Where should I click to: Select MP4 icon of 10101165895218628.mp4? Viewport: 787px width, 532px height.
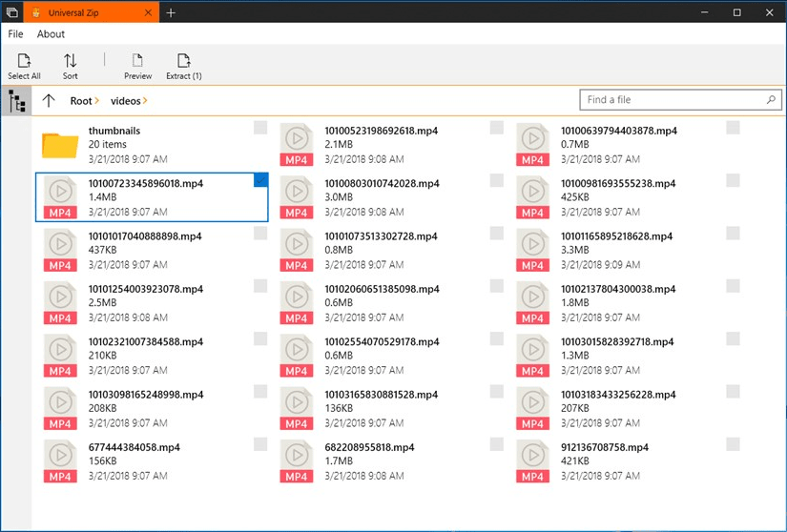point(532,250)
